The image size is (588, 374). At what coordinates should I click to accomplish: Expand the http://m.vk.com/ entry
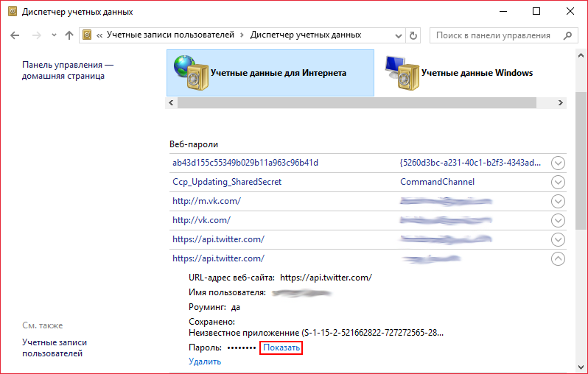[558, 201]
